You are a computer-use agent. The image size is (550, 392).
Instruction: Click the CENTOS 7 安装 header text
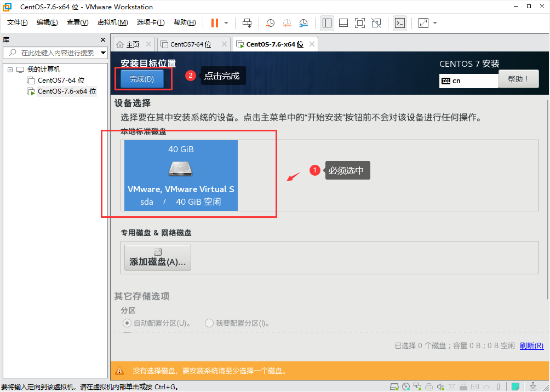point(469,64)
